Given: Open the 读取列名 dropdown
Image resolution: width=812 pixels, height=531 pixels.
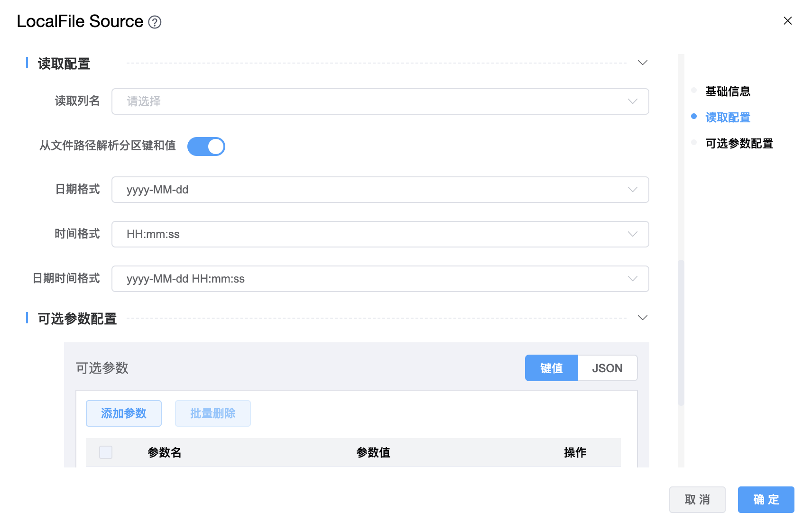Looking at the screenshot, I should pos(379,101).
